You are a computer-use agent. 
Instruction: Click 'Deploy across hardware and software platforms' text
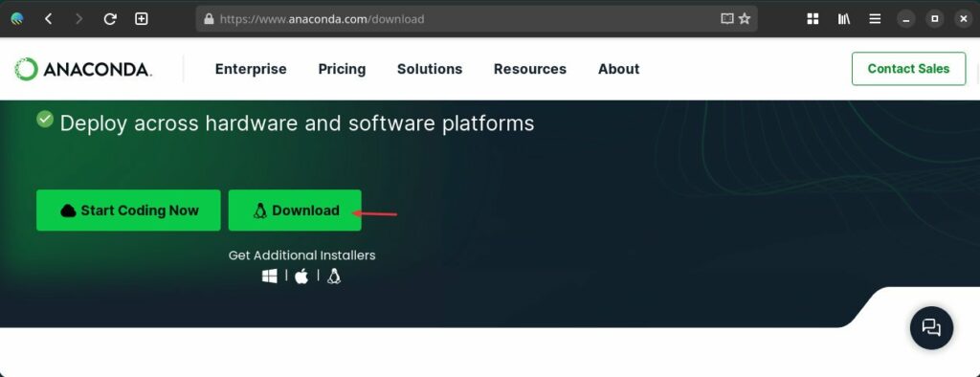pos(297,123)
